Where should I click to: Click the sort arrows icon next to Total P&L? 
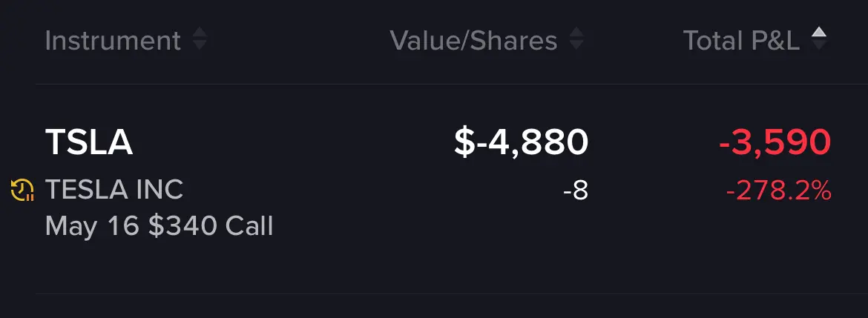[x=819, y=40]
